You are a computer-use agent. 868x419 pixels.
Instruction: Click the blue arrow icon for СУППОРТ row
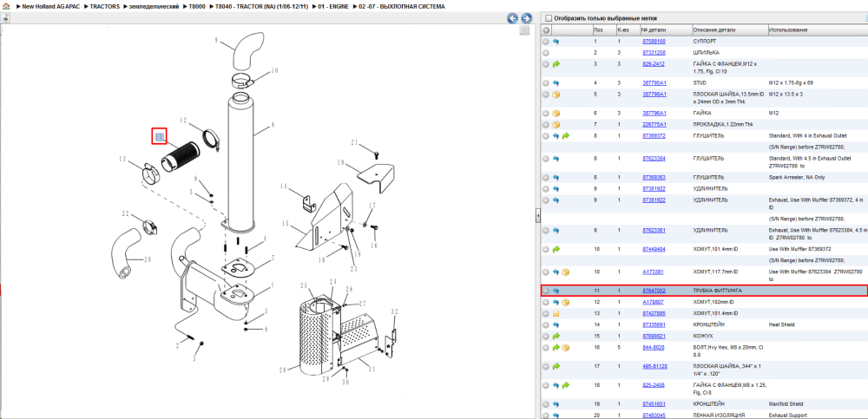[x=556, y=42]
